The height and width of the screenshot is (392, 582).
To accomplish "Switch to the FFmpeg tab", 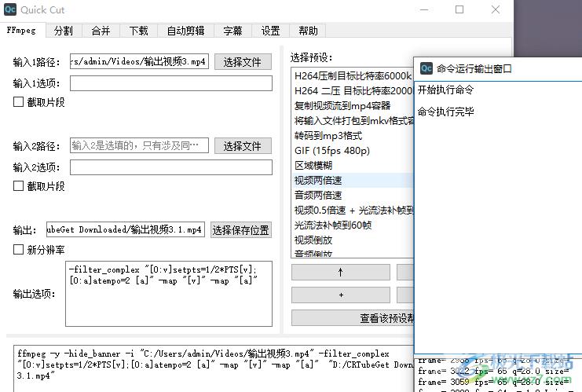I will [x=22, y=30].
